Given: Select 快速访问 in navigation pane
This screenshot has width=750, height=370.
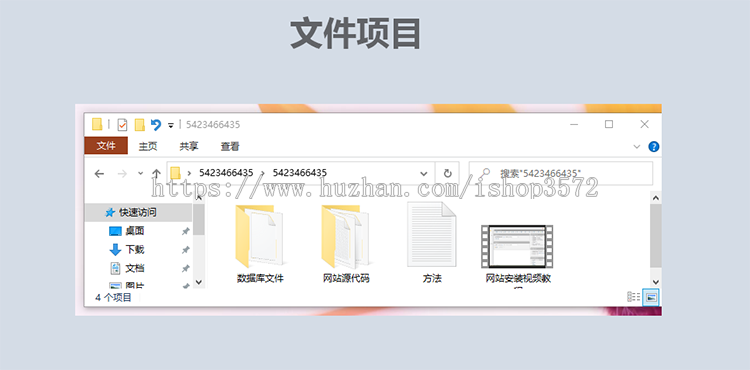Looking at the screenshot, I should coord(139,212).
